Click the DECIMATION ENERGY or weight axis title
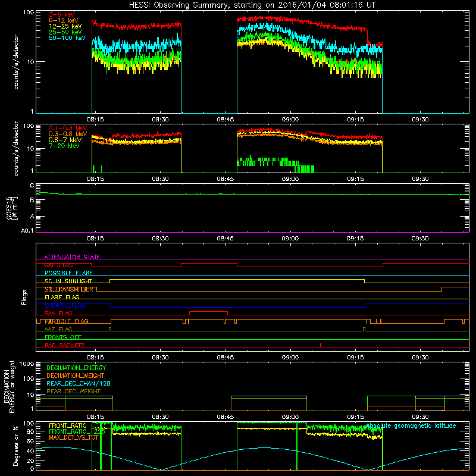This screenshot has width=476, height=476. click(x=9, y=386)
